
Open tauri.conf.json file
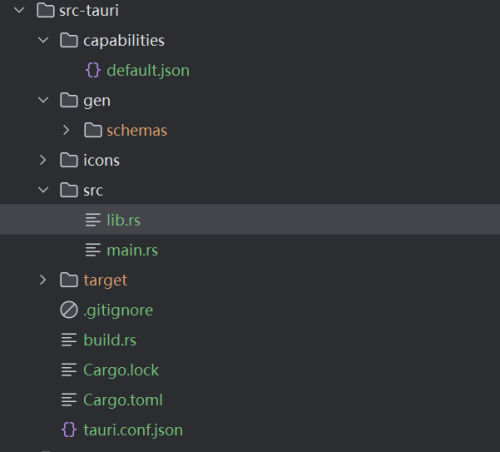[133, 430]
